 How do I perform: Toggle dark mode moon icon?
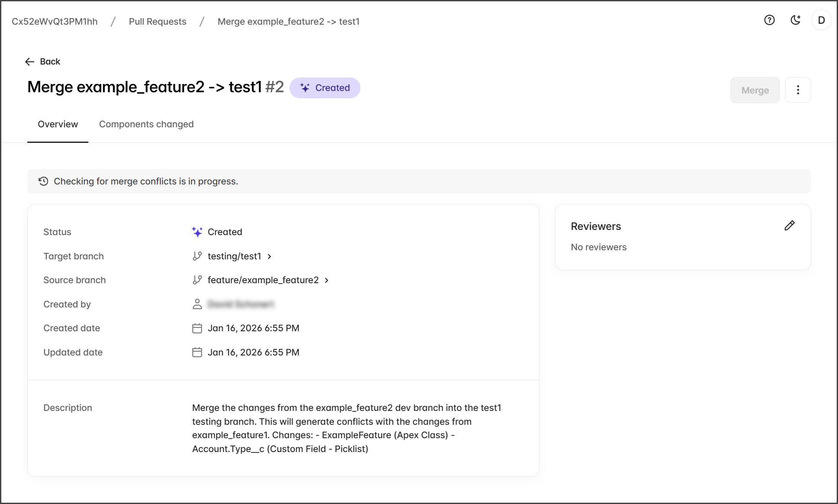pyautogui.click(x=795, y=20)
